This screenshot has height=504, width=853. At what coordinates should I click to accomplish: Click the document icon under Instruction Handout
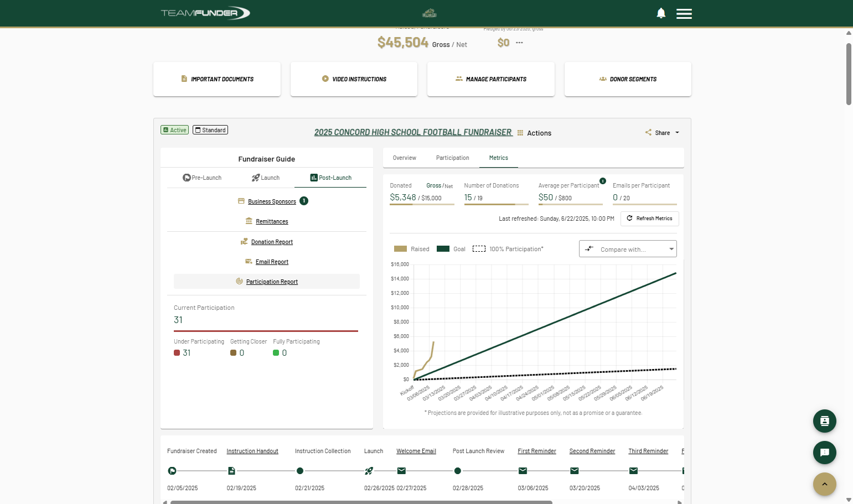tap(231, 471)
